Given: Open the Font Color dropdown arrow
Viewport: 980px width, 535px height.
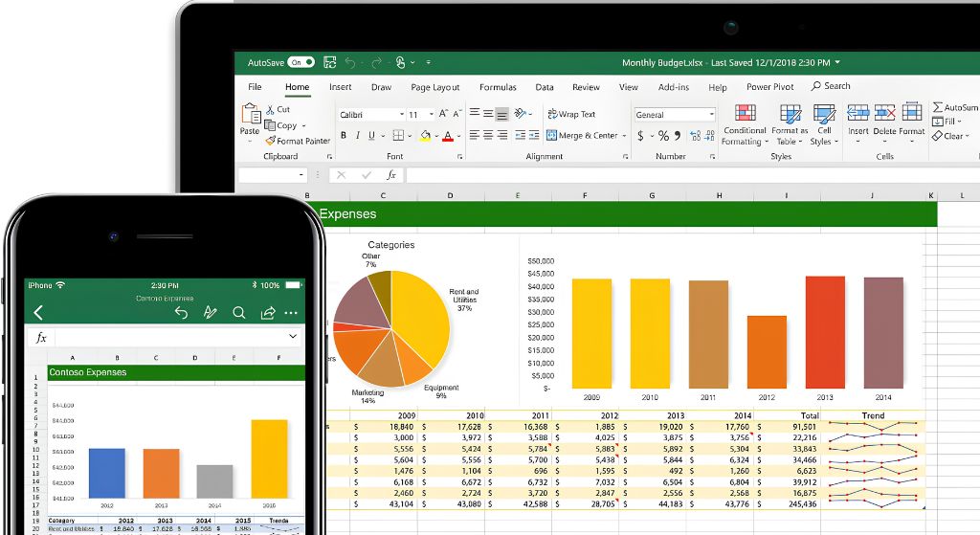Looking at the screenshot, I should [x=459, y=136].
